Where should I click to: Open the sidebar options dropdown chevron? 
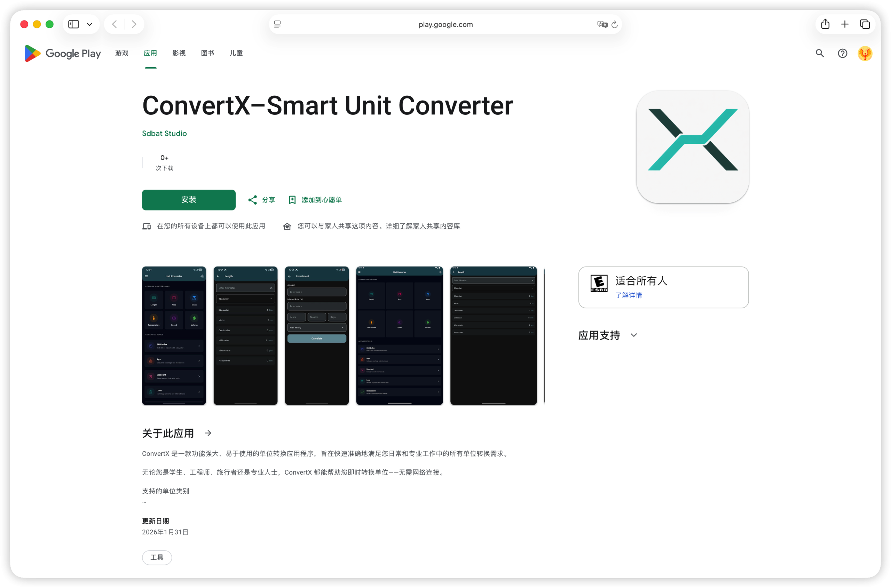[x=90, y=24]
